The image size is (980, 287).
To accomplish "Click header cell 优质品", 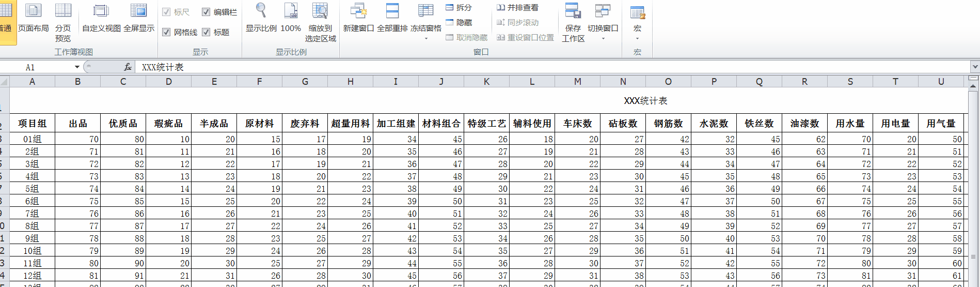I will [x=123, y=124].
